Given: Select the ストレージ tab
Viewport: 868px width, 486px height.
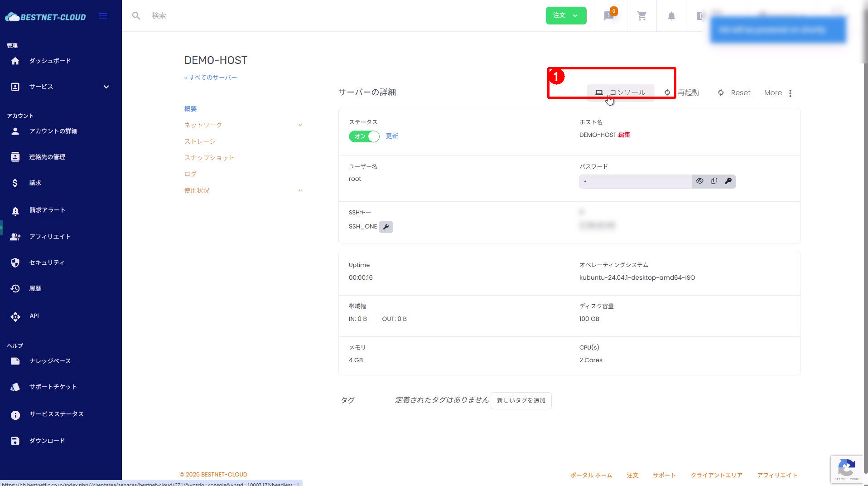Looking at the screenshot, I should [200, 141].
